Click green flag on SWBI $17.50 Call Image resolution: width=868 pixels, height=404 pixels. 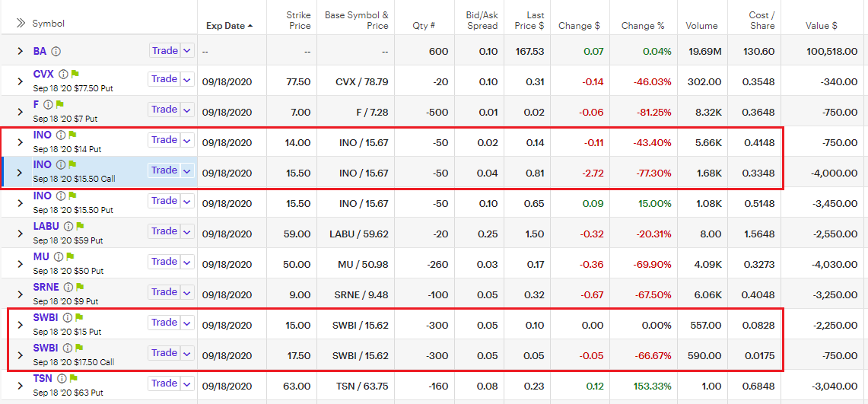78,348
